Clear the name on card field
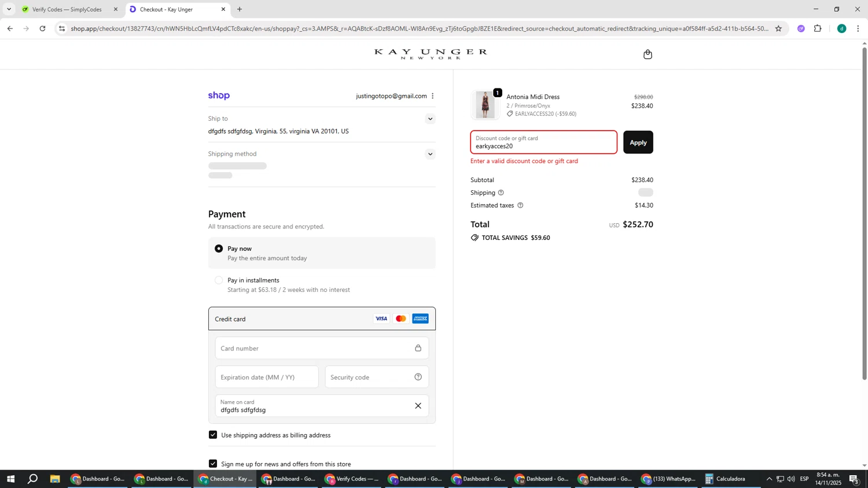This screenshot has height=488, width=868. point(418,406)
